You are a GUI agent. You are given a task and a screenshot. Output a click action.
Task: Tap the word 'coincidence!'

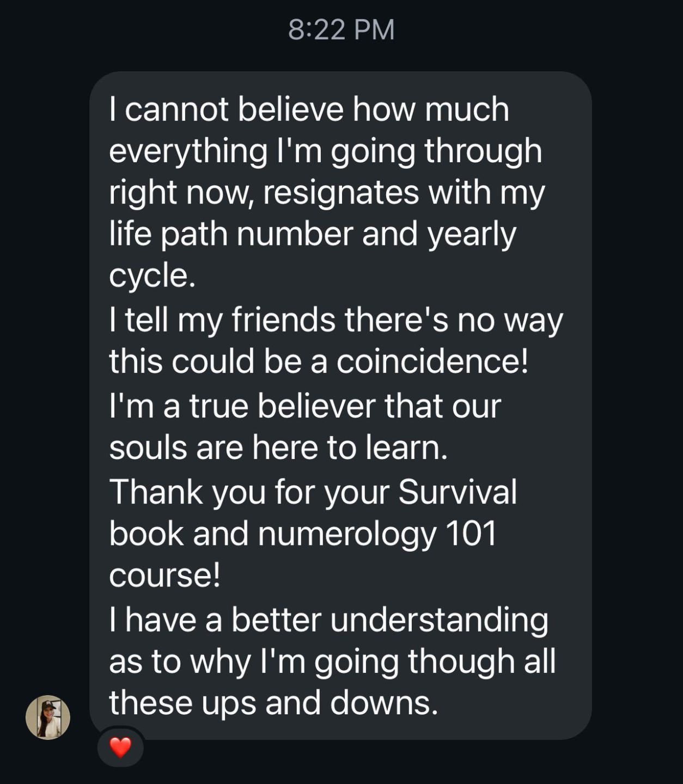pos(432,362)
